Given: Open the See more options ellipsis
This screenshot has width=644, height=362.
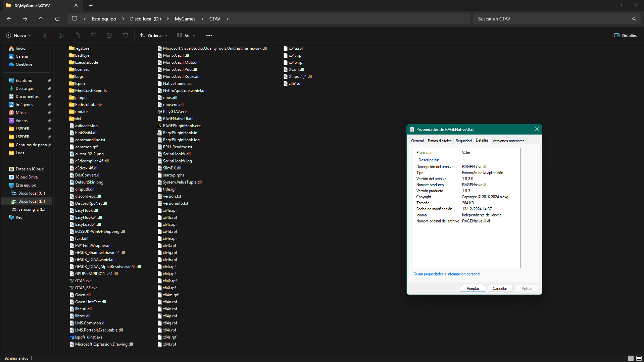Looking at the screenshot, I should click(209, 35).
